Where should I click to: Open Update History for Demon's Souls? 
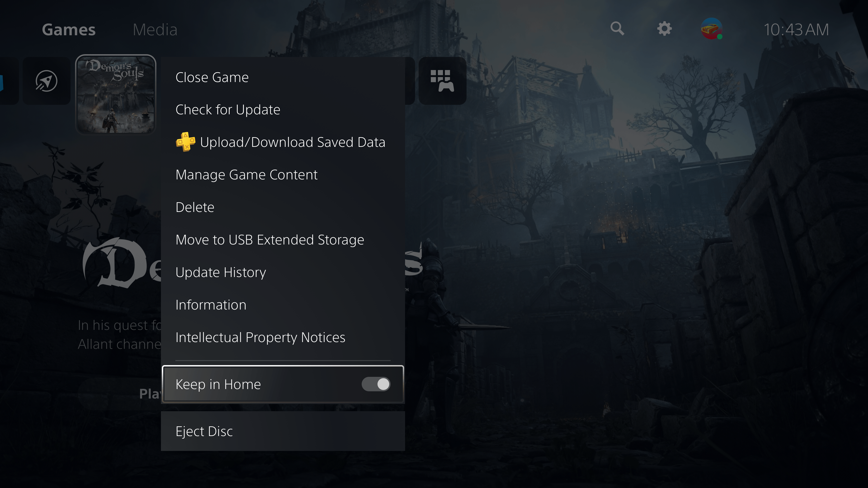(x=221, y=272)
